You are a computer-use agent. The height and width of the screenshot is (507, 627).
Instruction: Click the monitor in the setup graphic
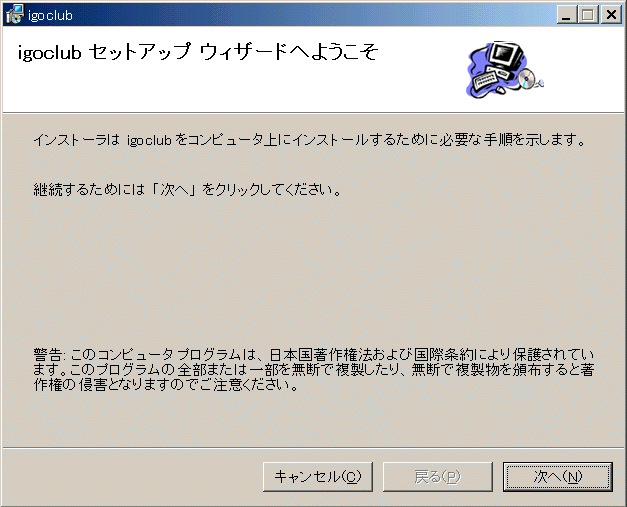pyautogui.click(x=507, y=55)
